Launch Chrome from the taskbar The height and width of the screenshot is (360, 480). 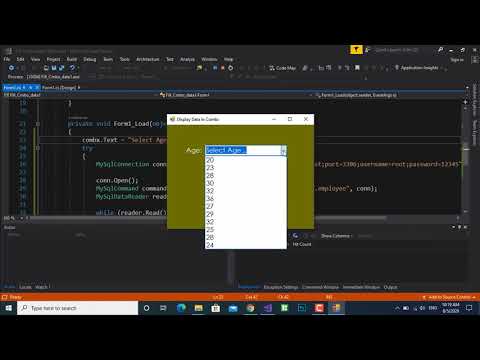coord(250,308)
